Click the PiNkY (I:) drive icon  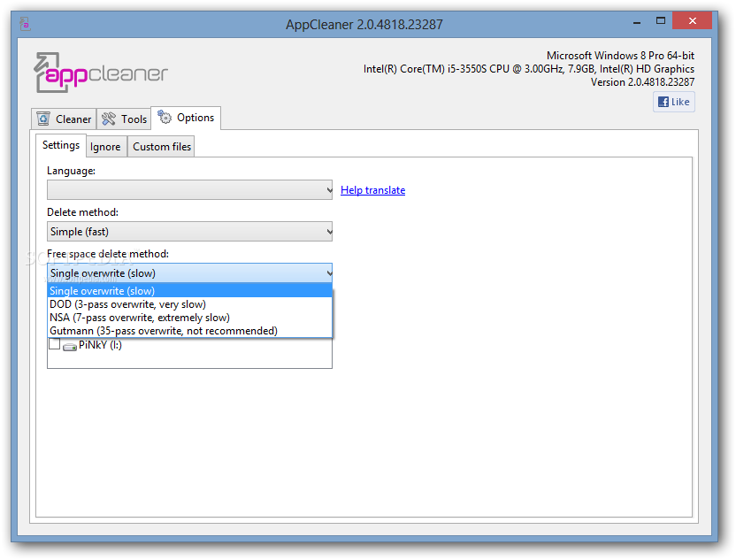tap(70, 347)
